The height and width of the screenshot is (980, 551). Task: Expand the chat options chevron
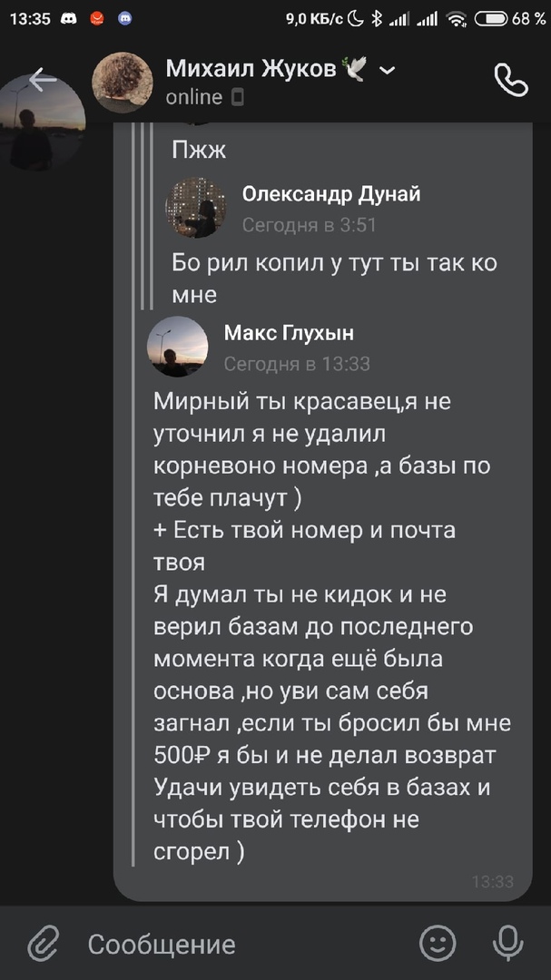coord(388,71)
